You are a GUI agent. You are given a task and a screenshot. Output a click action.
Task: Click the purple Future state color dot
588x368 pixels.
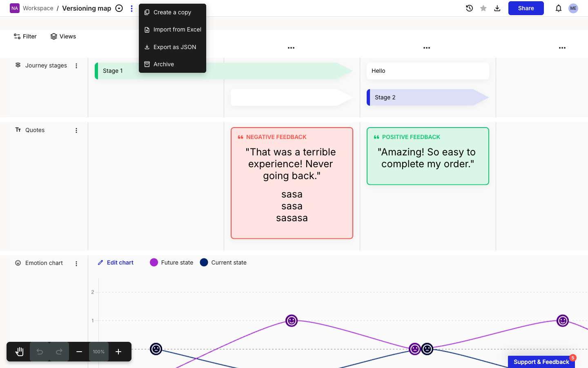click(x=154, y=263)
